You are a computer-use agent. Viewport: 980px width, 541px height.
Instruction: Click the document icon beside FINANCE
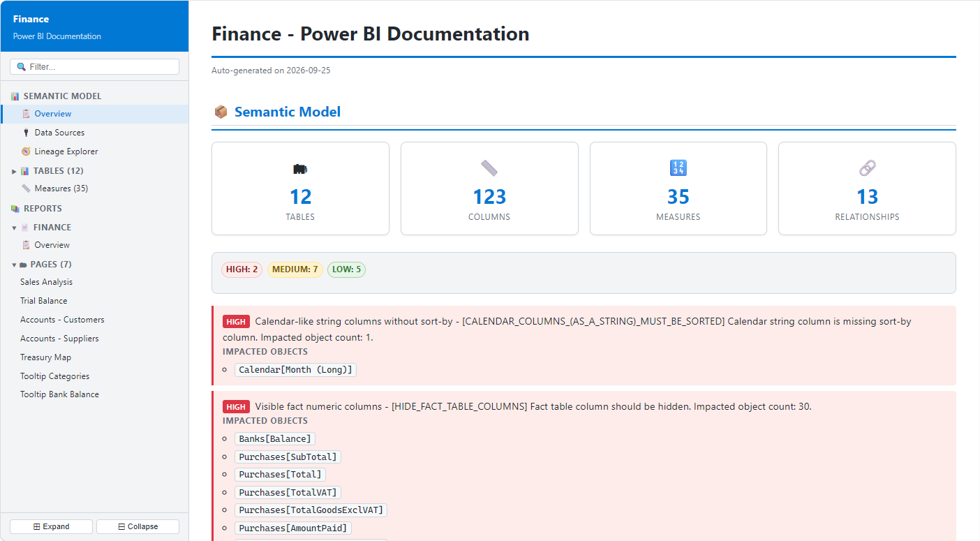coord(25,228)
